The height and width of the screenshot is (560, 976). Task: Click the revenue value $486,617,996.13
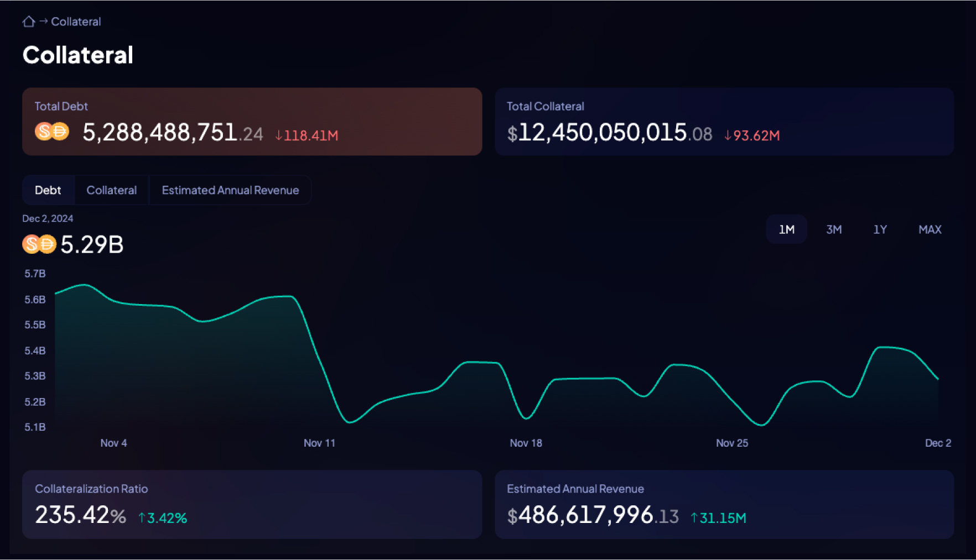coord(593,515)
